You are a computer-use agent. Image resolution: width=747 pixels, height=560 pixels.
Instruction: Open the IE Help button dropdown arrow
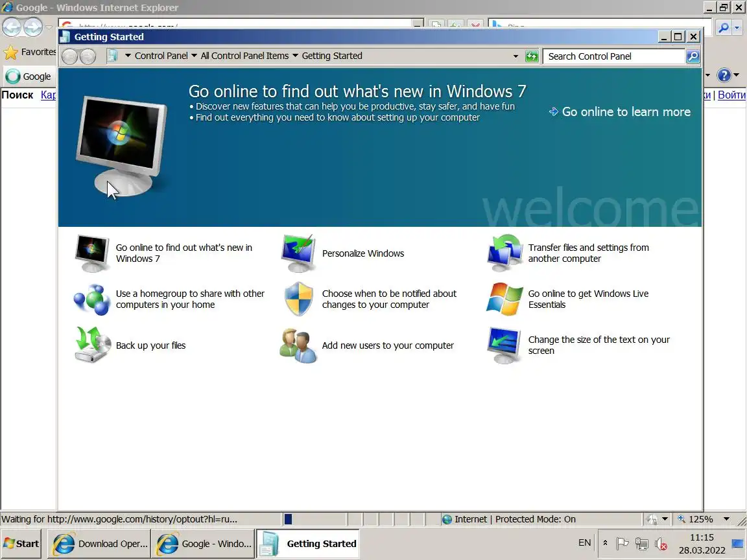click(737, 75)
